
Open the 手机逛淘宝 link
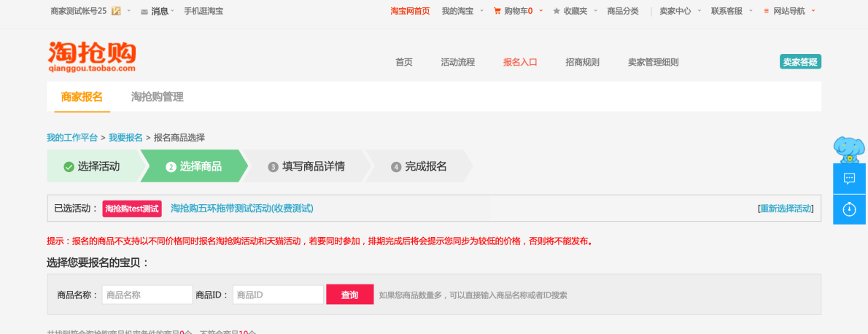click(x=204, y=10)
